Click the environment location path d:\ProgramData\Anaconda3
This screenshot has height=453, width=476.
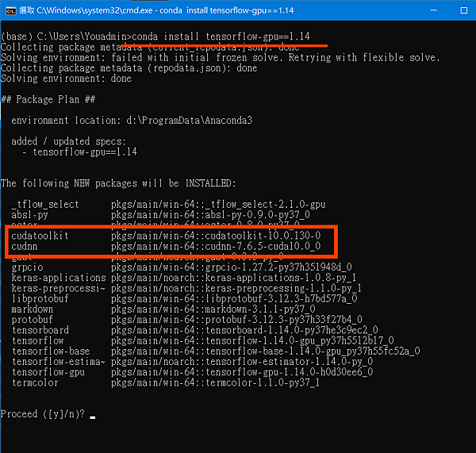190,121
